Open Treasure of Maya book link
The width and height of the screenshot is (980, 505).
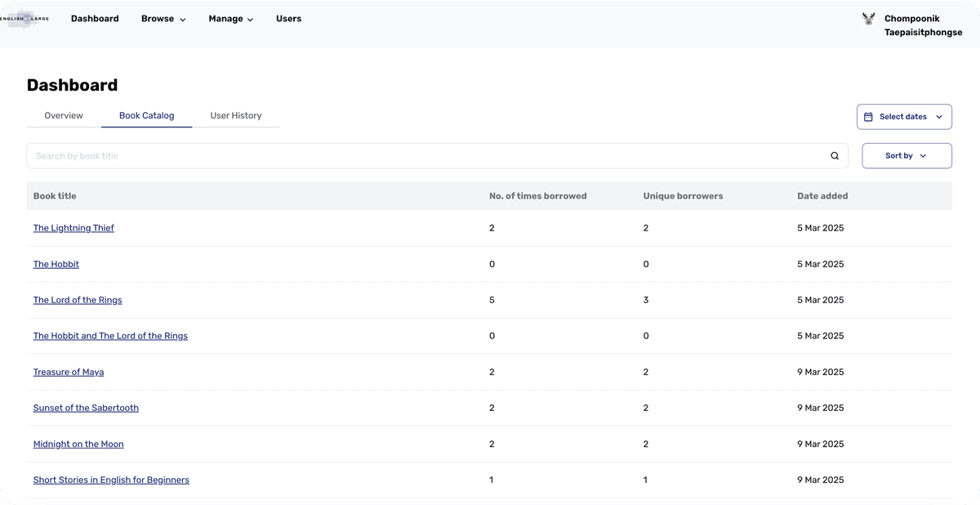(69, 372)
